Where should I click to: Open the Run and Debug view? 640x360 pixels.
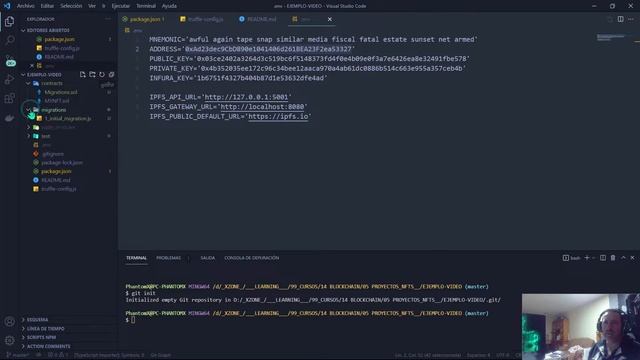pos(9,79)
